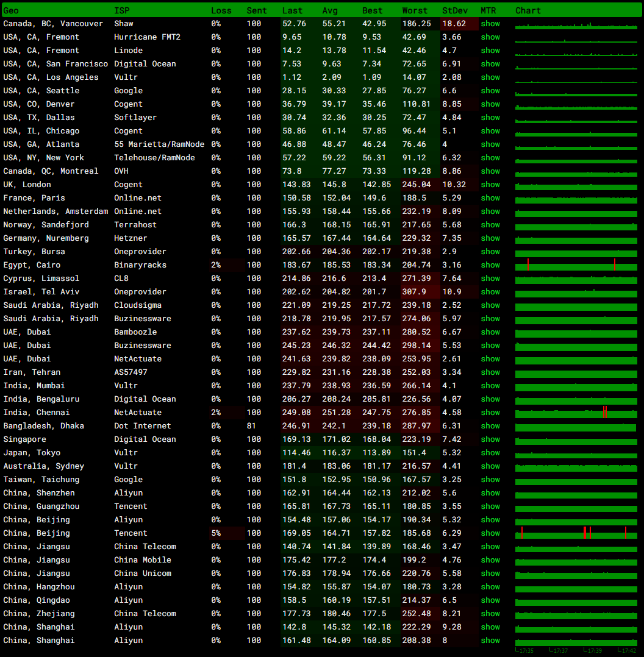Image resolution: width=644 pixels, height=657 pixels.
Task: Open show link for Iran, Tehran AS57497
Action: [x=490, y=372]
